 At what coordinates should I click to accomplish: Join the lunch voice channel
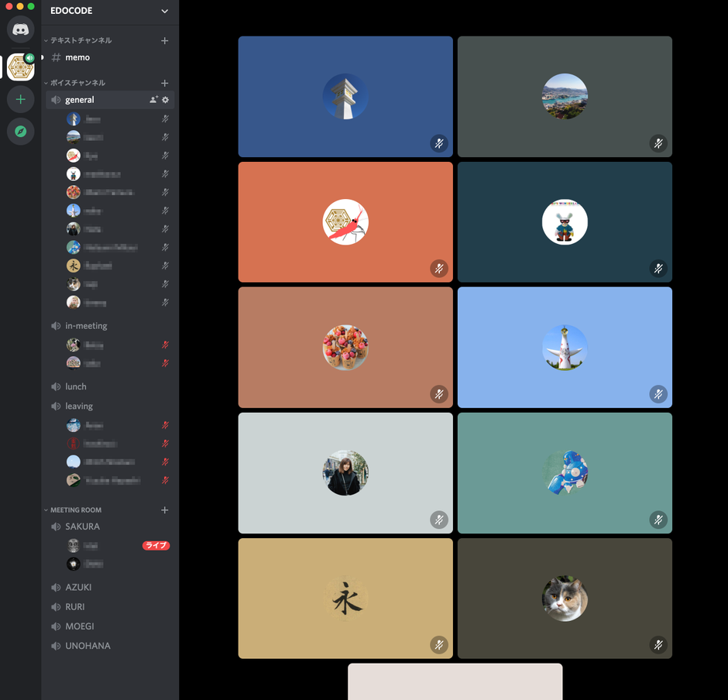point(76,386)
